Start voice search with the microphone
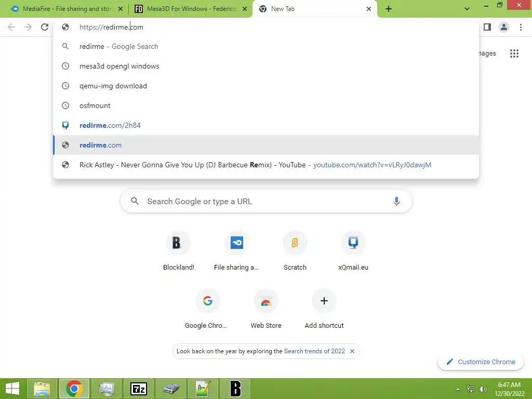Image resolution: width=532 pixels, height=399 pixels. click(396, 201)
